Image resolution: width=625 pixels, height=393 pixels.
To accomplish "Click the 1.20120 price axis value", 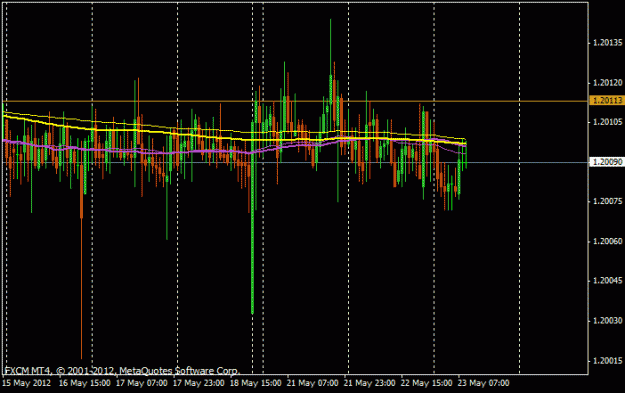I will pos(608,83).
